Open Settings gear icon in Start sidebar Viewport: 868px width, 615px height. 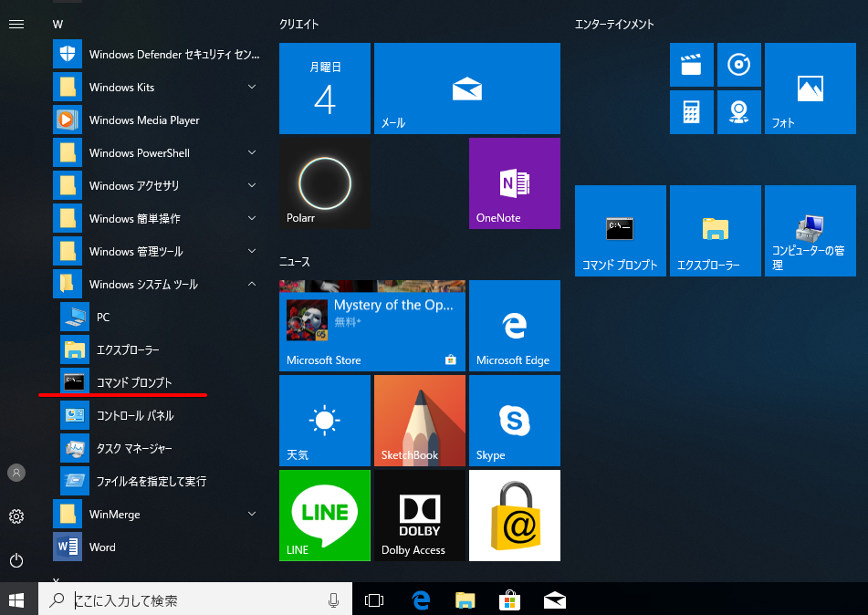(x=16, y=516)
